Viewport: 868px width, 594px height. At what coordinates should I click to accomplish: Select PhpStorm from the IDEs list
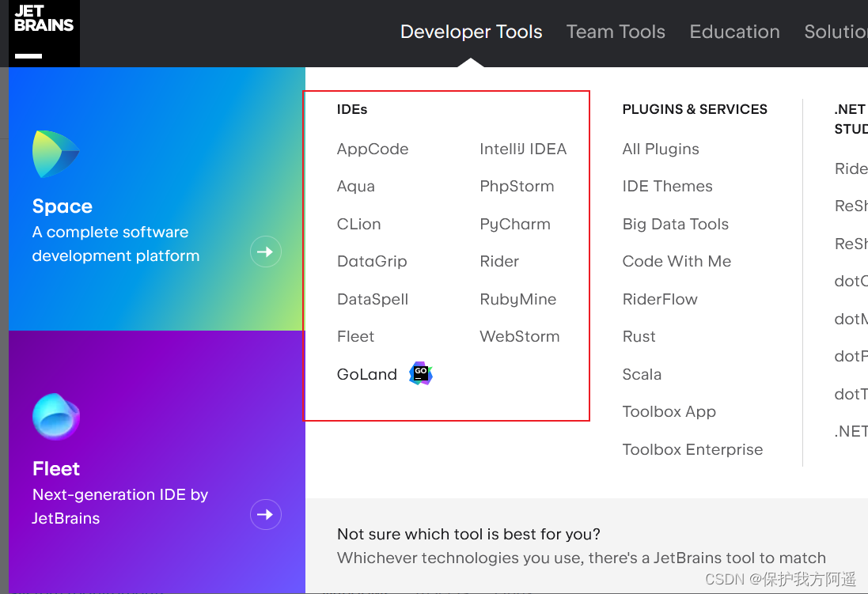click(x=517, y=187)
